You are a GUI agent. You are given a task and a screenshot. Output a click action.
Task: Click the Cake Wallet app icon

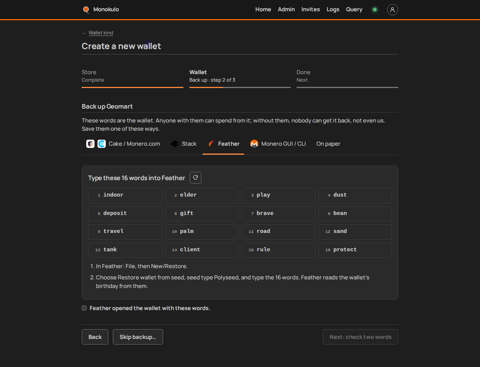90,144
